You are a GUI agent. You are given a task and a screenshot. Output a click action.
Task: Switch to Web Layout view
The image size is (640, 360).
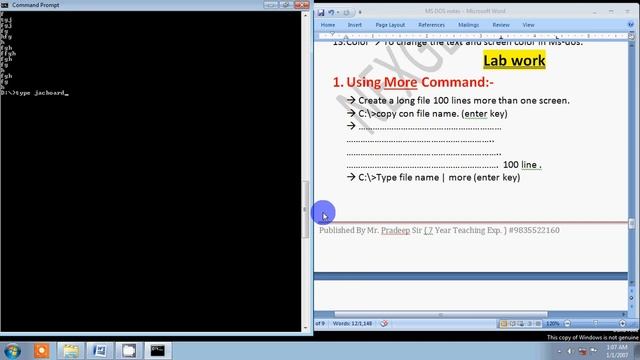pyautogui.click(x=521, y=324)
